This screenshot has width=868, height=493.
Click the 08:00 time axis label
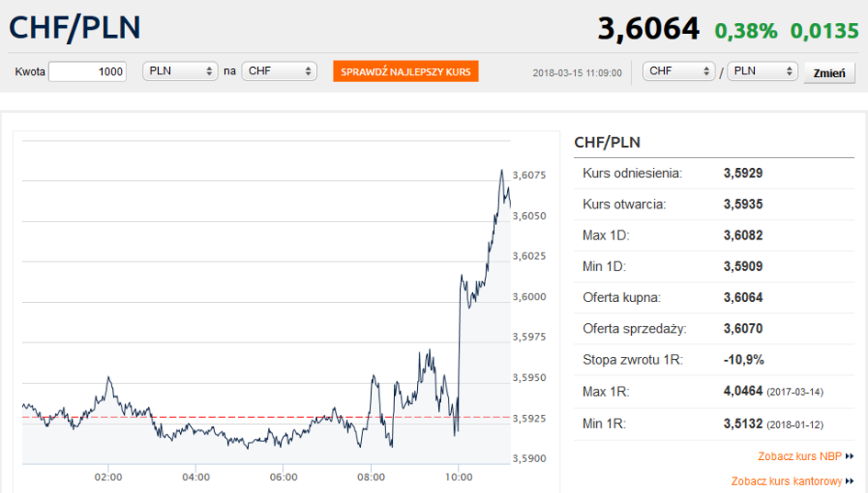[x=371, y=477]
